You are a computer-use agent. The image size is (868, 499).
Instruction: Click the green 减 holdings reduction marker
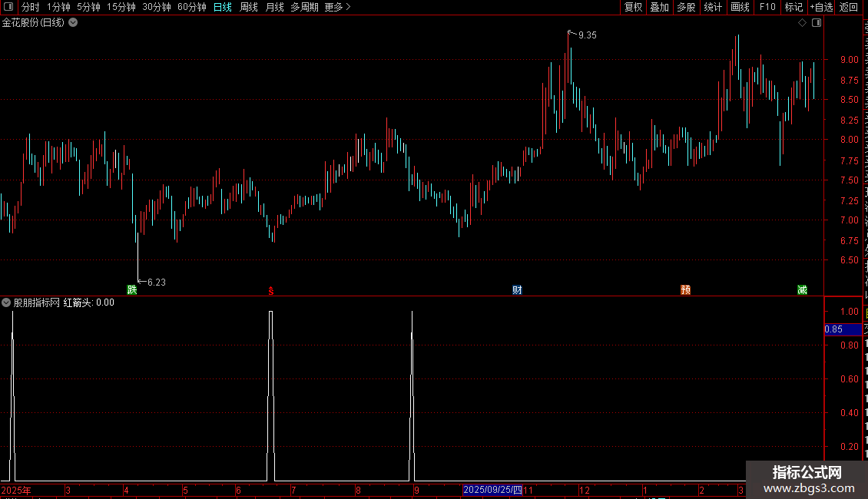coord(802,290)
